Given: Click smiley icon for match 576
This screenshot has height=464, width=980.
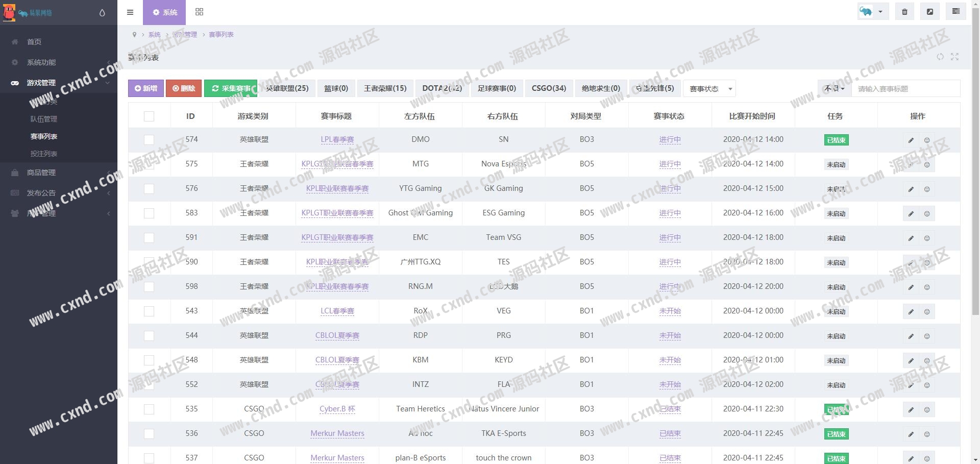Looking at the screenshot, I should [x=927, y=189].
